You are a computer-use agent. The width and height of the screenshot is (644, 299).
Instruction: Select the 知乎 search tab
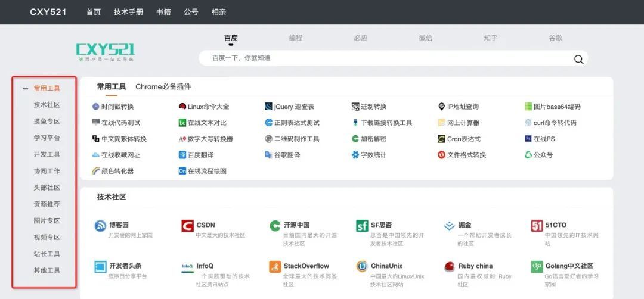[490, 38]
